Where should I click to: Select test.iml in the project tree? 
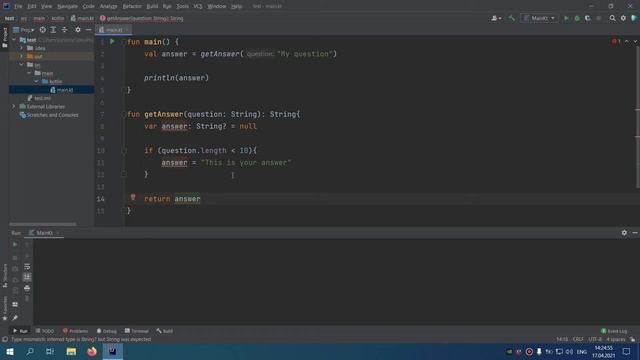point(39,98)
